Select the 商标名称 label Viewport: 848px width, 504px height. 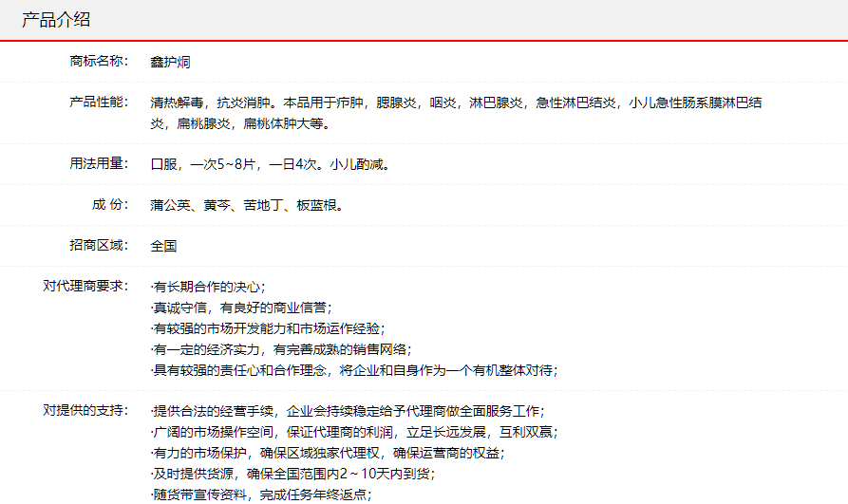coord(99,61)
